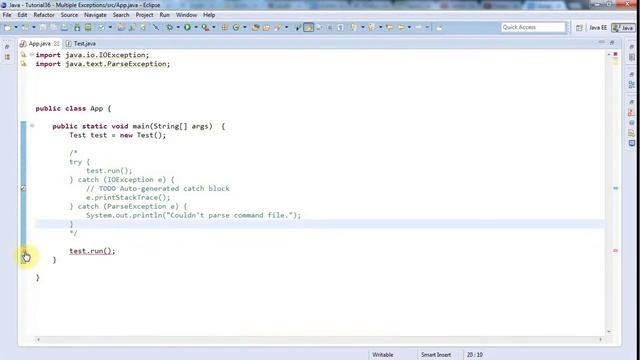Click the TODO task marker in gutter
This screenshot has height=360, width=640.
click(23, 188)
